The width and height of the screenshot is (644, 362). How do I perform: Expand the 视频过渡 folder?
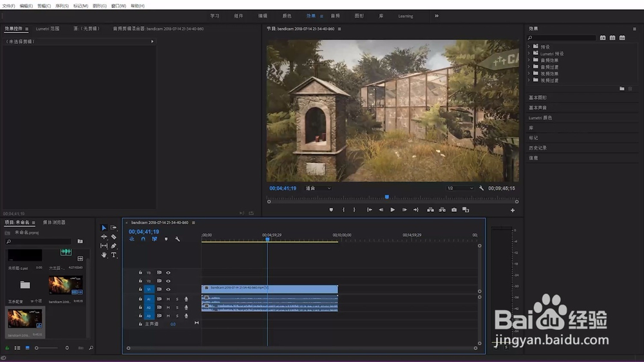pos(529,80)
